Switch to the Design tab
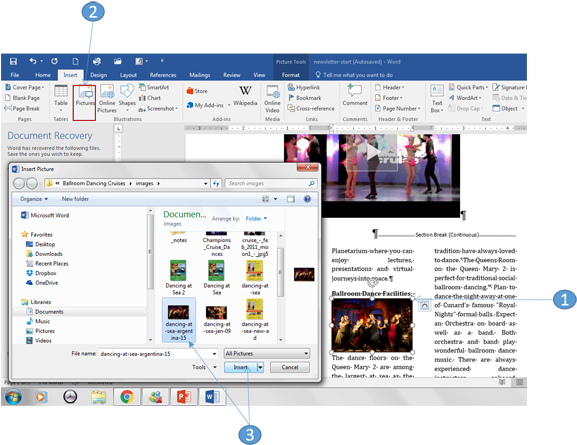The image size is (577, 445). coord(99,75)
